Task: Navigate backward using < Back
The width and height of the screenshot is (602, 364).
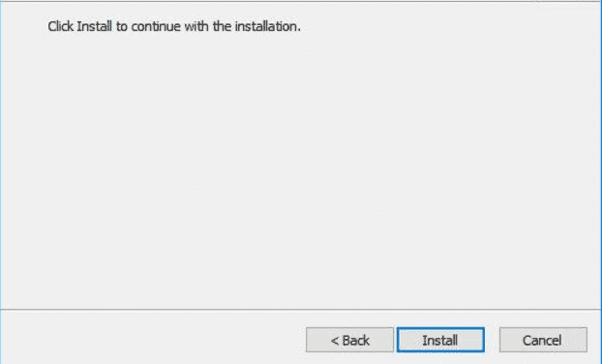Action: point(349,340)
